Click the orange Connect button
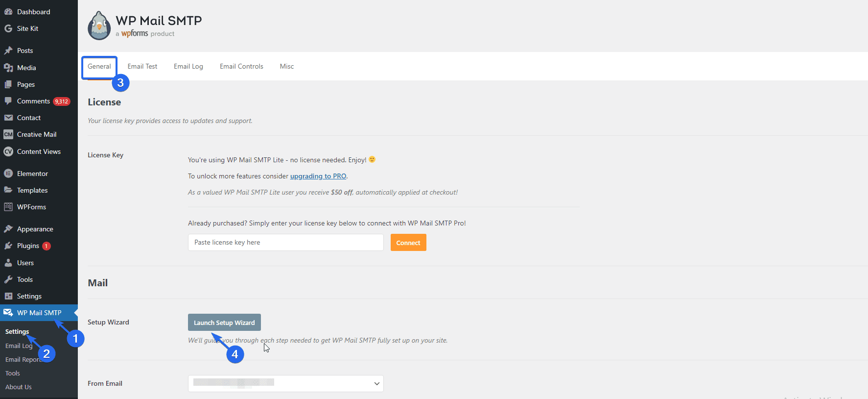The width and height of the screenshot is (868, 399). pos(408,243)
